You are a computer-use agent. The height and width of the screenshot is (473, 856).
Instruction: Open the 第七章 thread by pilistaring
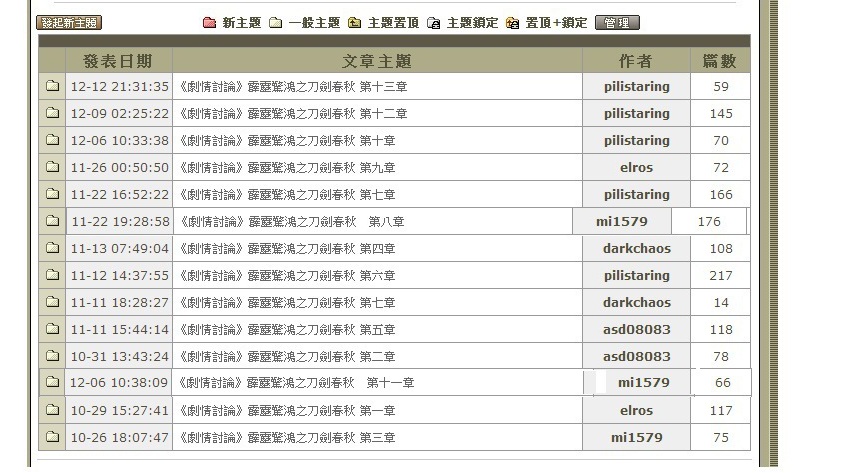coord(287,194)
